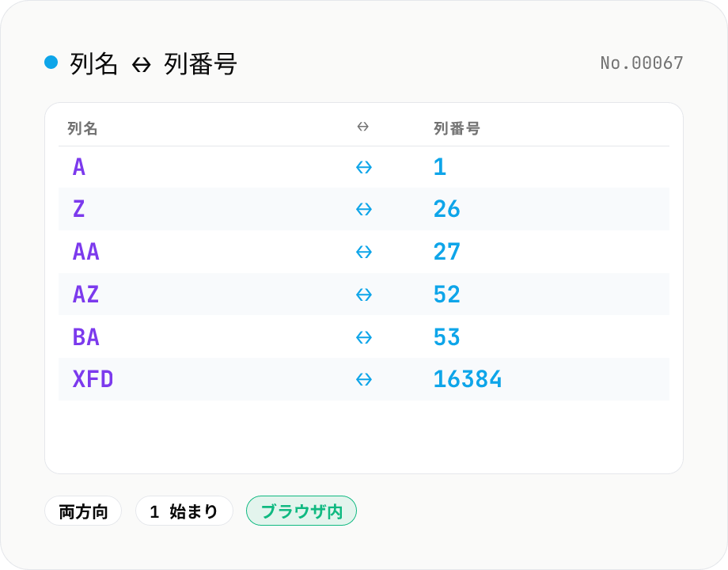The image size is (728, 570).
Task: Select column name XFD
Action: click(93, 379)
